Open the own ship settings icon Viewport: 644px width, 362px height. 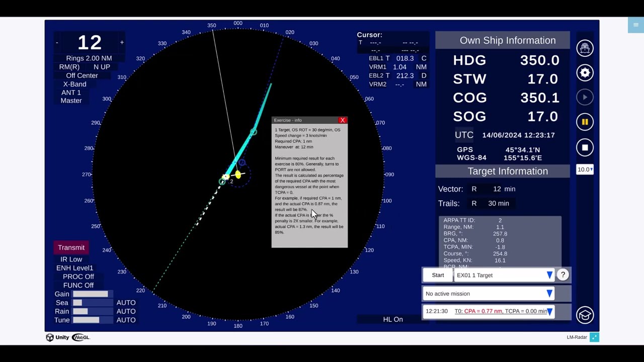(585, 48)
